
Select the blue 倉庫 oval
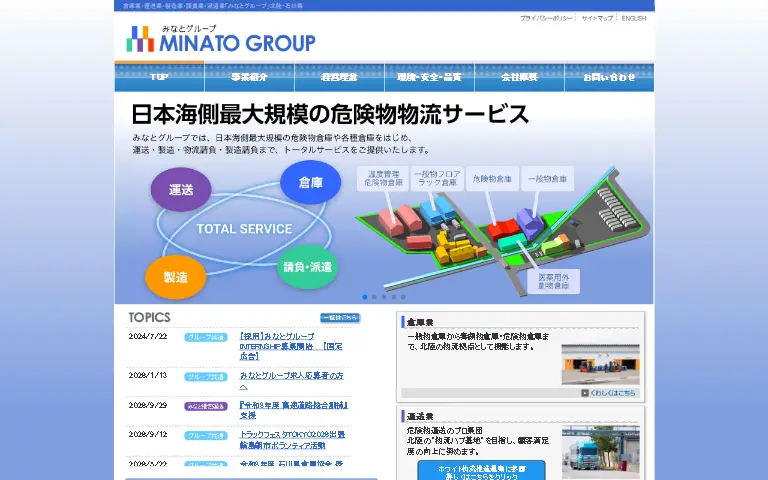click(311, 182)
